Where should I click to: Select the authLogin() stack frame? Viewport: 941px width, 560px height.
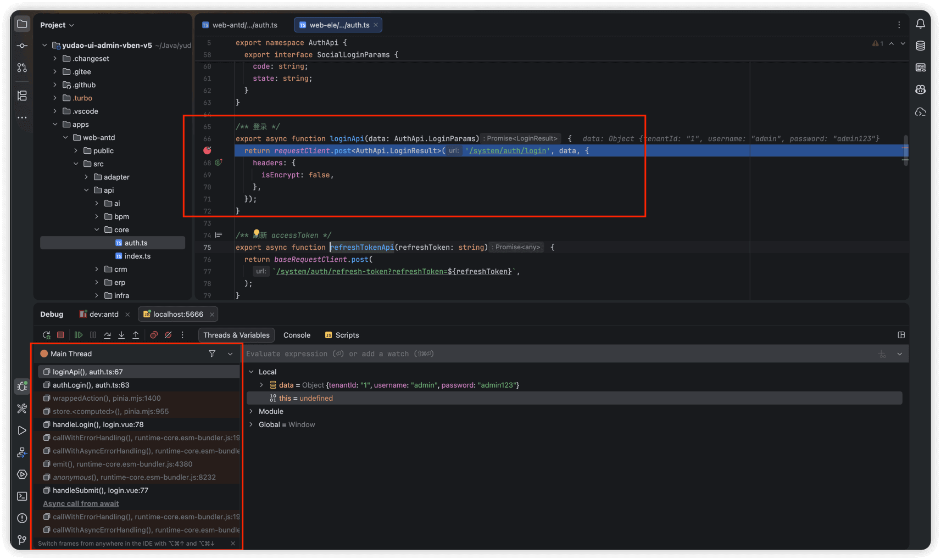tap(91, 385)
